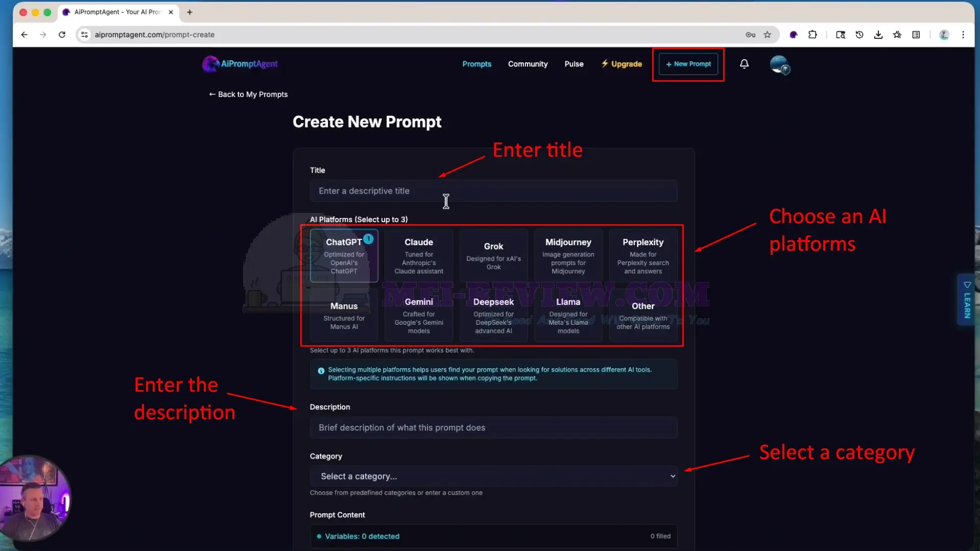This screenshot has height=551, width=980.
Task: Select the Midjourney platform card
Action: (568, 255)
